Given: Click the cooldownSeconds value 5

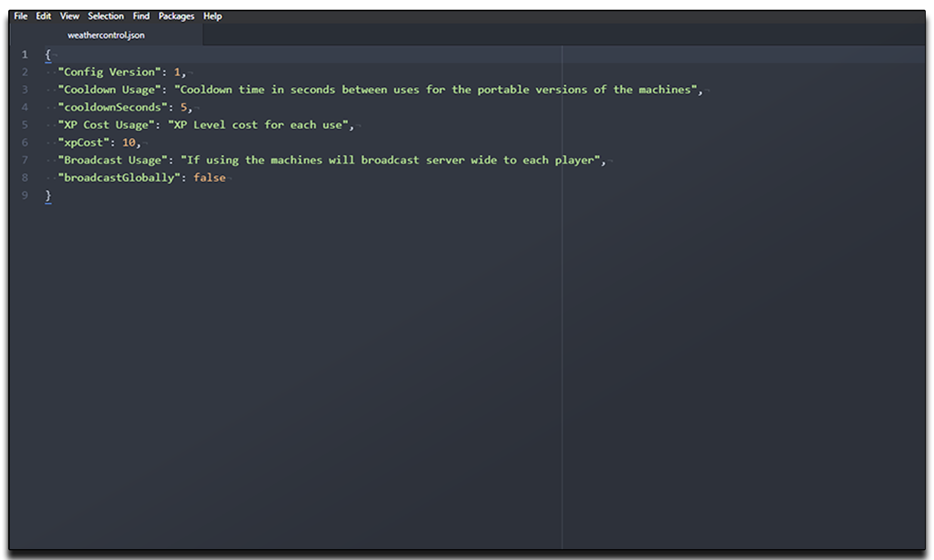Looking at the screenshot, I should (x=183, y=107).
